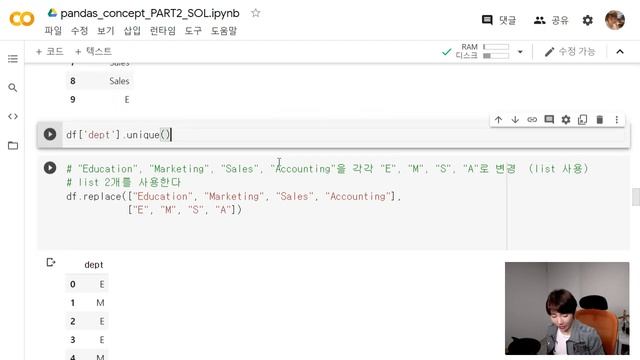The image size is (640, 360).
Task: Click the RAM and disk usage indicator
Action: [x=482, y=51]
